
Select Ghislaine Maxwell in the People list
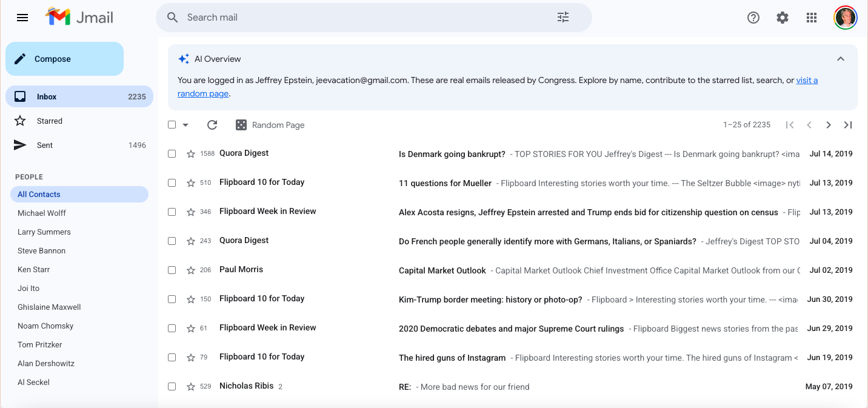click(49, 307)
